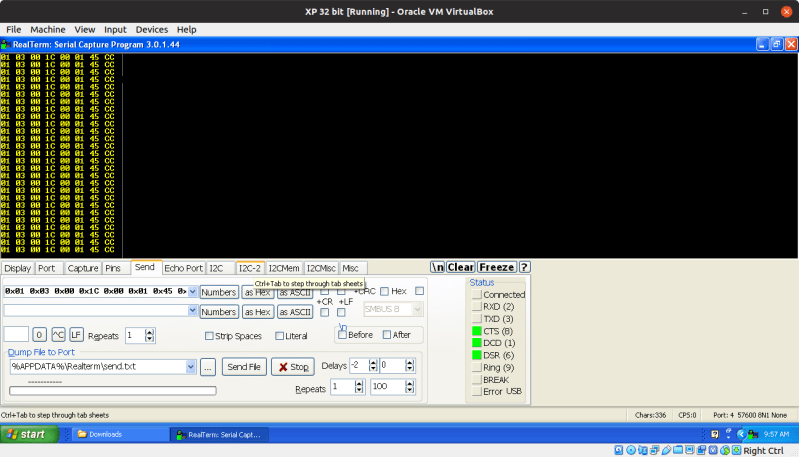Viewport: 799px width, 457px height.
Task: Expand the first send string history dropdown
Action: point(192,291)
